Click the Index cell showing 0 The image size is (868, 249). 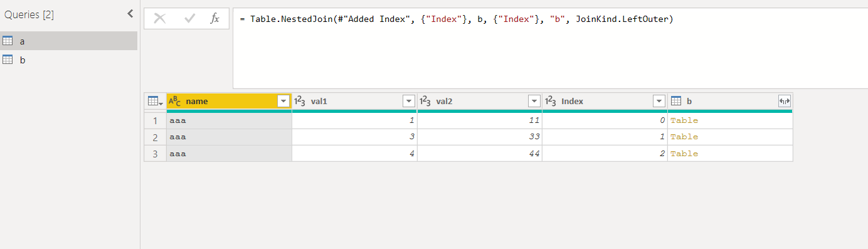pos(605,120)
